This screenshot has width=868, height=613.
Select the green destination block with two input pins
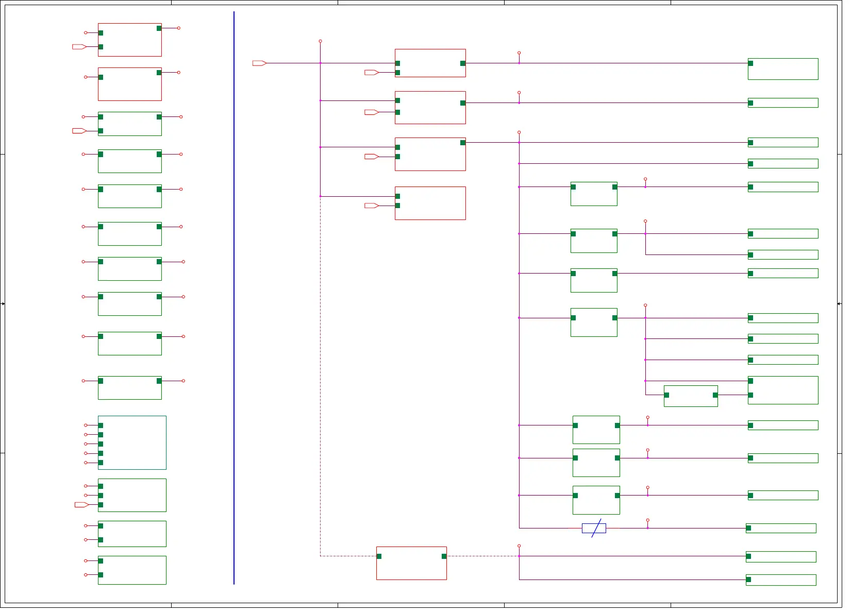coord(783,390)
